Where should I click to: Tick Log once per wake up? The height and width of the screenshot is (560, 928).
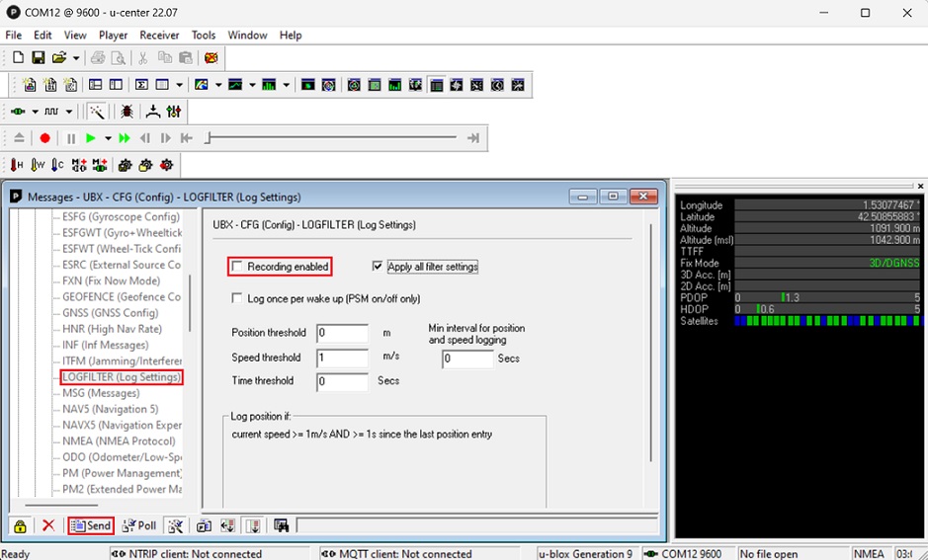pyautogui.click(x=237, y=298)
